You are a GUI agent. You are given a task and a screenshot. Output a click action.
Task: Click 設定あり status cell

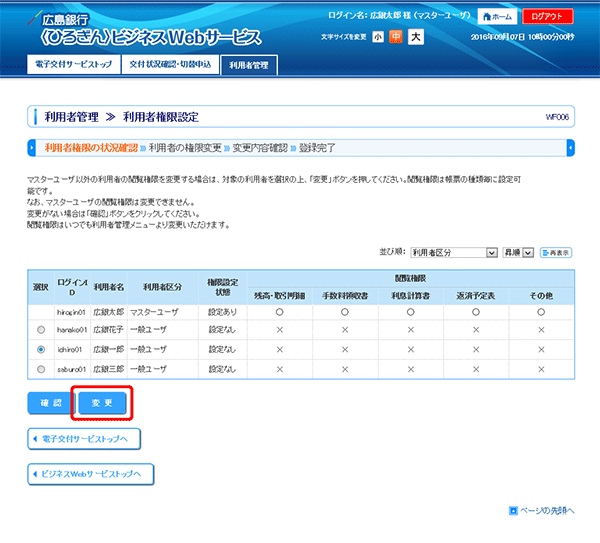point(222,312)
